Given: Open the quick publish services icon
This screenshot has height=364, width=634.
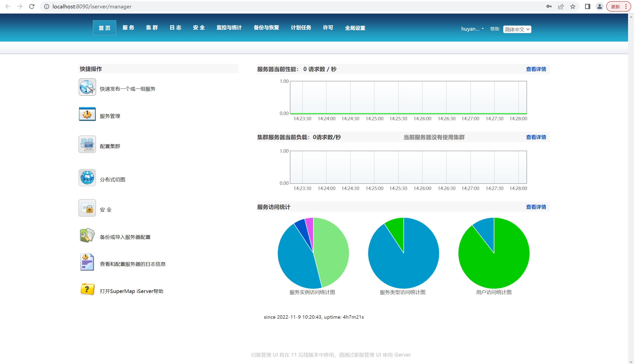Looking at the screenshot, I should pyautogui.click(x=87, y=87).
